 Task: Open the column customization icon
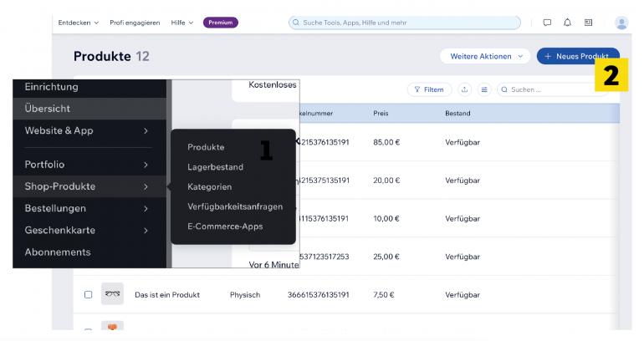(x=484, y=89)
